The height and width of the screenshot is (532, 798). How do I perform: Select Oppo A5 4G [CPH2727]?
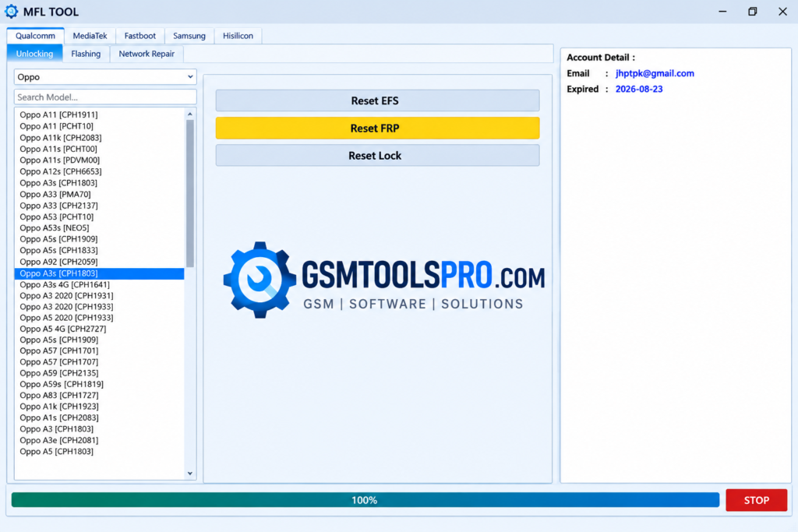[99, 329]
